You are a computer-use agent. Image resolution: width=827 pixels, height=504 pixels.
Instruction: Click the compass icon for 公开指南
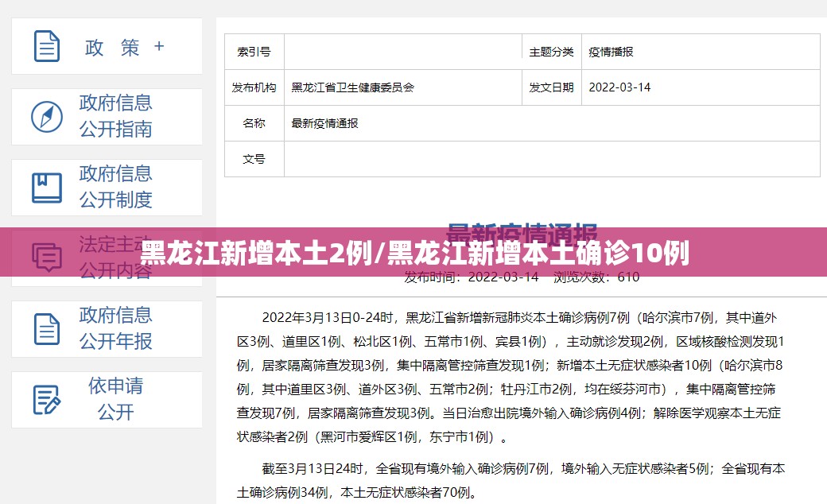(47, 117)
